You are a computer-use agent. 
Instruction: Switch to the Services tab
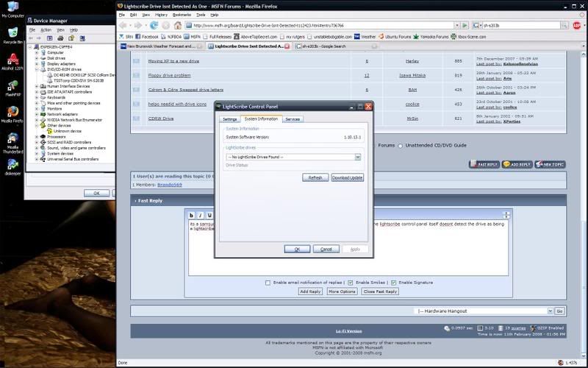click(293, 118)
